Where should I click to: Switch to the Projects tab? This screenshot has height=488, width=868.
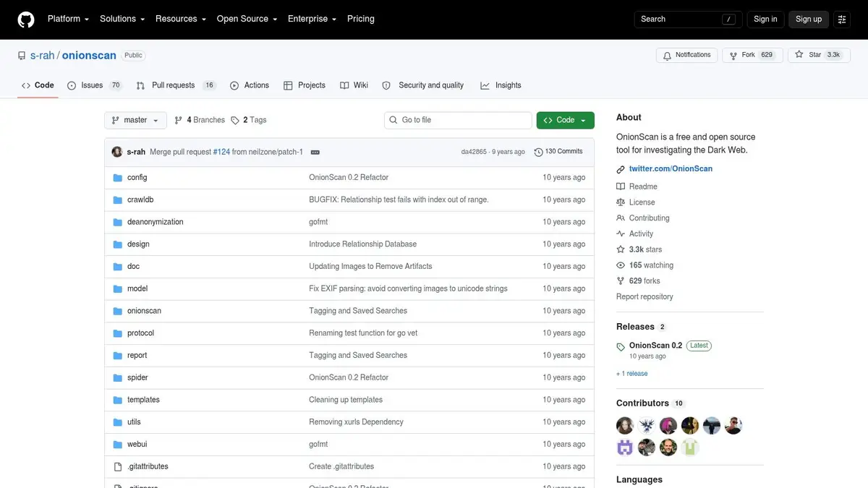(x=305, y=85)
